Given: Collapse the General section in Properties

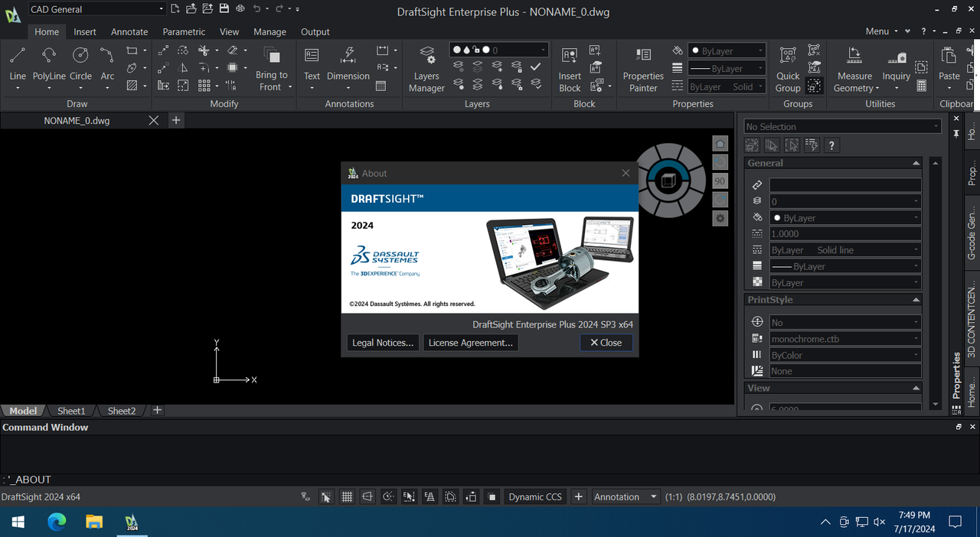Looking at the screenshot, I should pyautogui.click(x=916, y=163).
